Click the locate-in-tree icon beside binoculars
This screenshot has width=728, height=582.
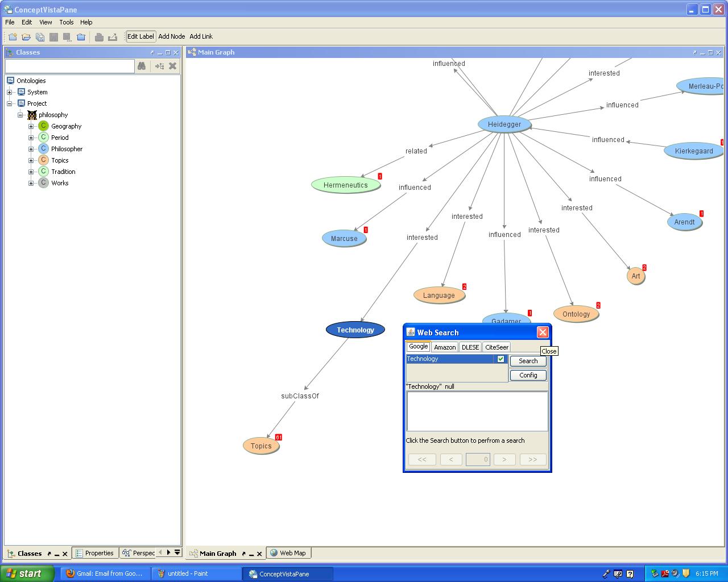[159, 66]
